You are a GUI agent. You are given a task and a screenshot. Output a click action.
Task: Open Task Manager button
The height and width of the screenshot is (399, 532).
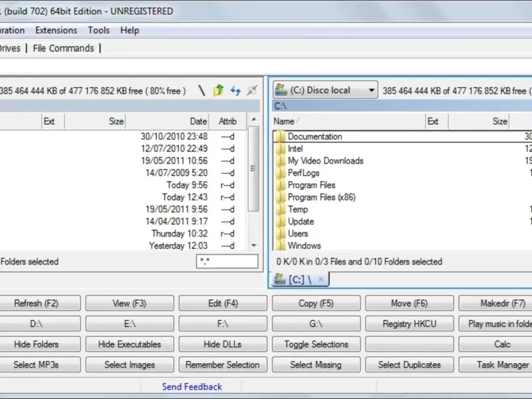point(495,364)
